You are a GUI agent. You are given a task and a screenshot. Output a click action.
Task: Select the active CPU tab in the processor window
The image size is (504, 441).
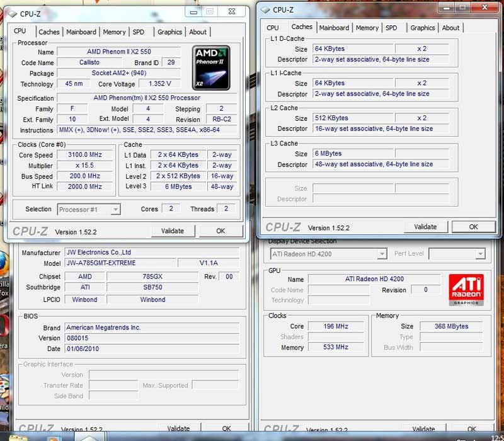20,31
